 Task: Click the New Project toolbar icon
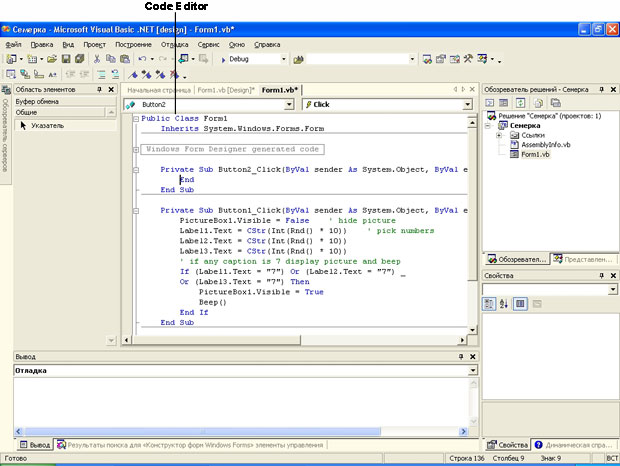click(x=11, y=59)
